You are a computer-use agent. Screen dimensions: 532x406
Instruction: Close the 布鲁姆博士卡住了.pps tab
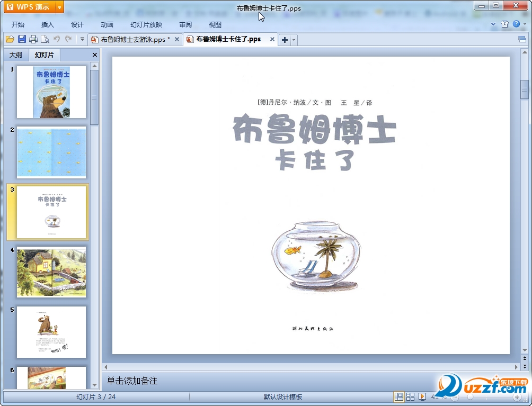pos(272,39)
